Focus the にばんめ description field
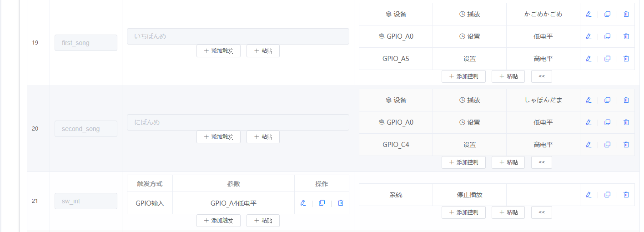 pyautogui.click(x=238, y=122)
